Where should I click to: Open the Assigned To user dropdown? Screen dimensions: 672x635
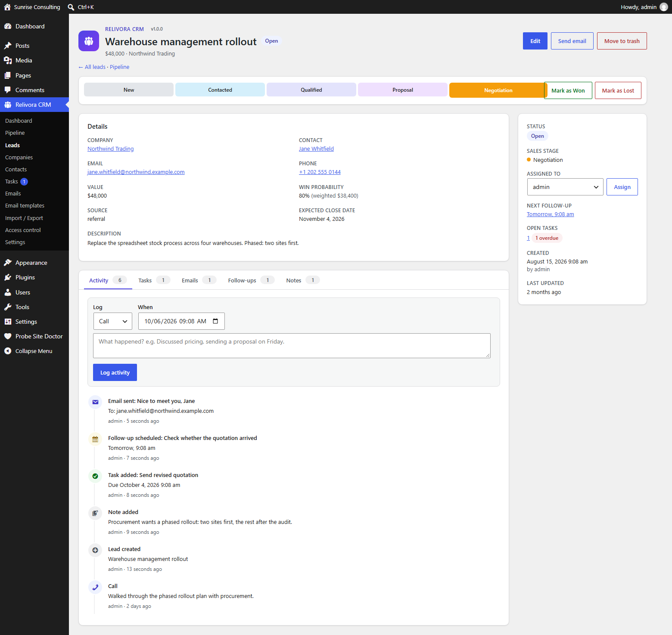565,187
